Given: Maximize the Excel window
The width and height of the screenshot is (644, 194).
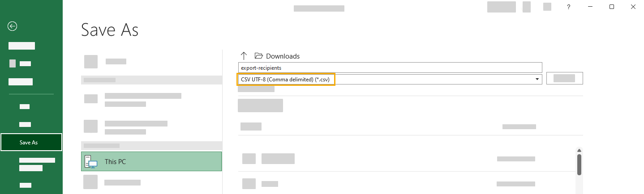Looking at the screenshot, I should [x=612, y=7].
